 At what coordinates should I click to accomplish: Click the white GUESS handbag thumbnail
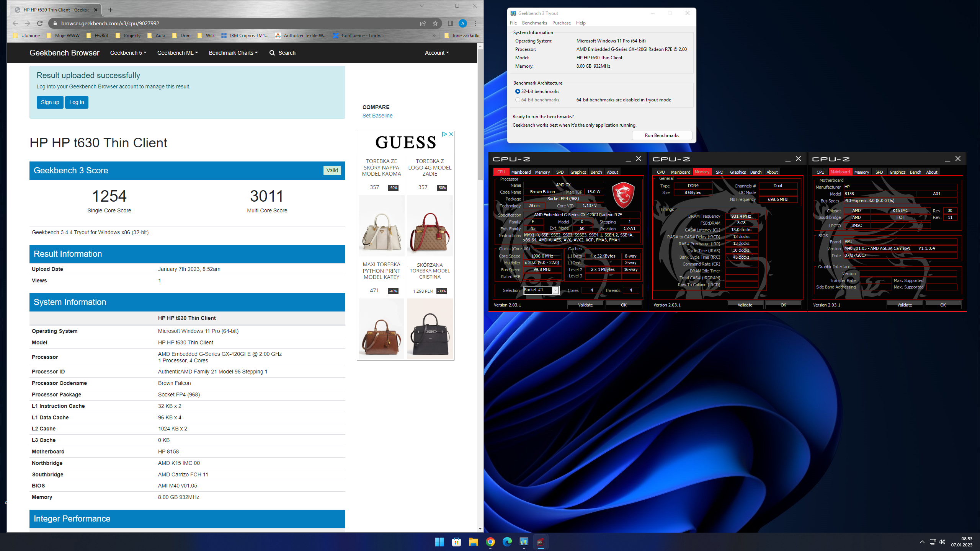pos(381,226)
